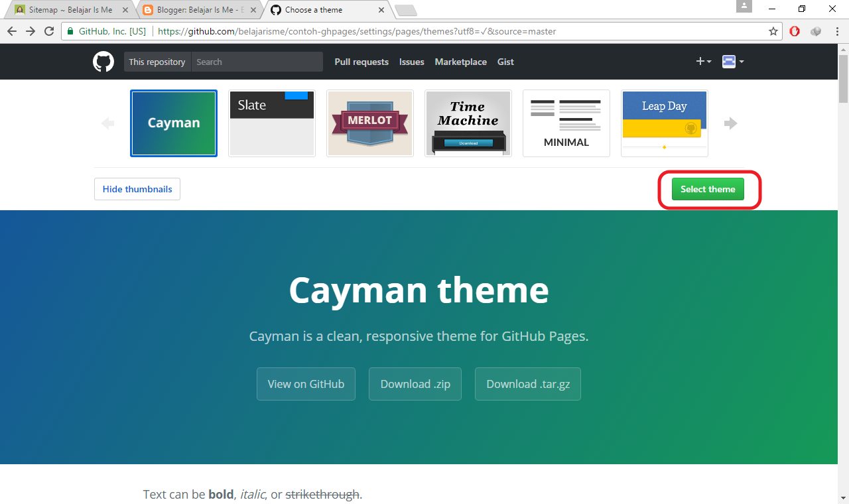Viewport: 849px width, 504px height.
Task: Click scrollbar up arrow
Action: 843,49
